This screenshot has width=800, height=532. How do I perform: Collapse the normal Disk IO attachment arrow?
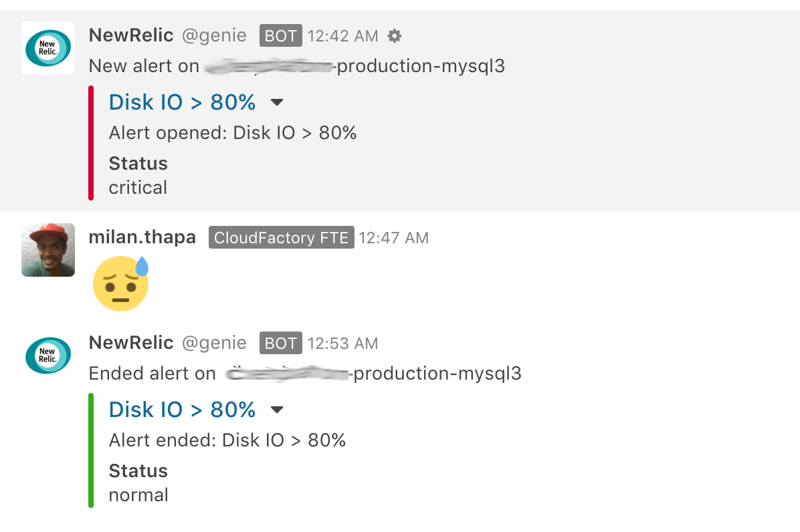pyautogui.click(x=276, y=410)
